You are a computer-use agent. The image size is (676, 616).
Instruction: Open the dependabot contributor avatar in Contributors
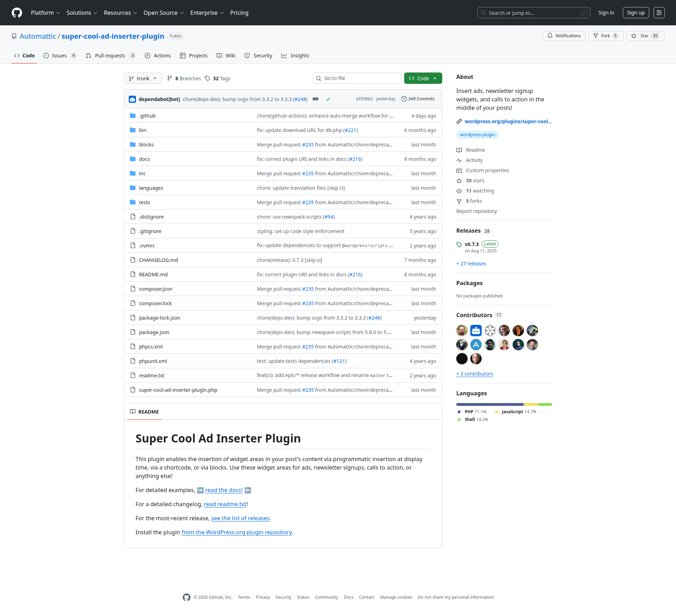(x=476, y=331)
